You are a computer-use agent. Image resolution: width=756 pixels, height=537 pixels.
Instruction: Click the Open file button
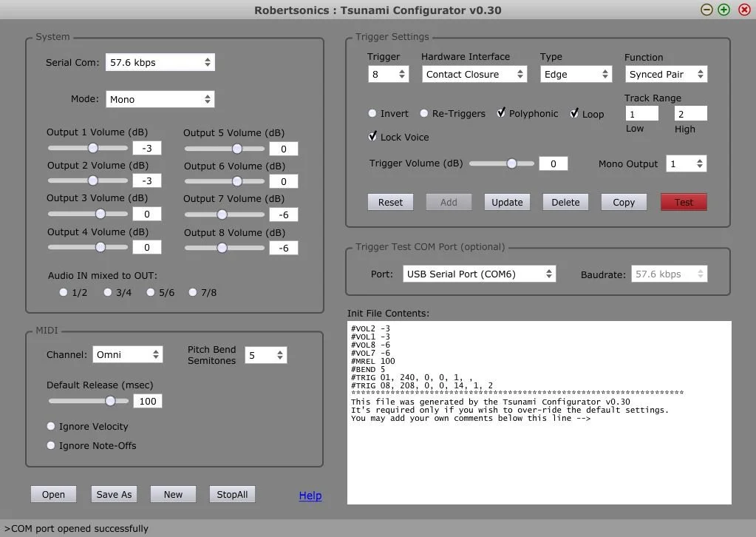point(53,494)
